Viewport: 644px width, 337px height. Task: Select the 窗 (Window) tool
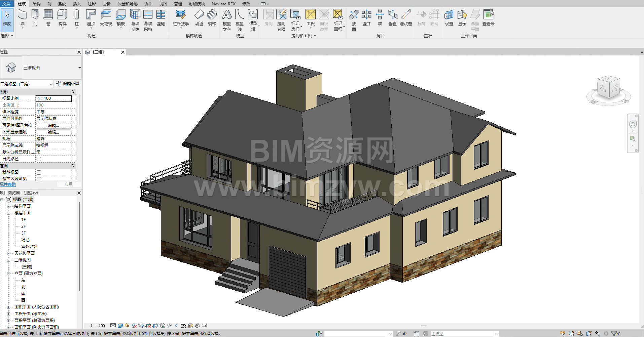[48, 15]
